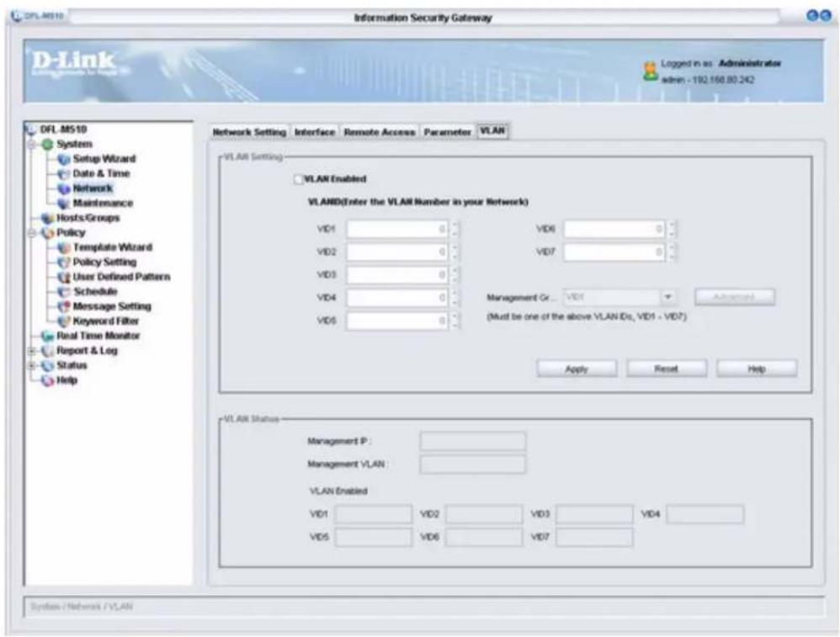Open the Parameter tab
The width and height of the screenshot is (840, 637).
(447, 132)
